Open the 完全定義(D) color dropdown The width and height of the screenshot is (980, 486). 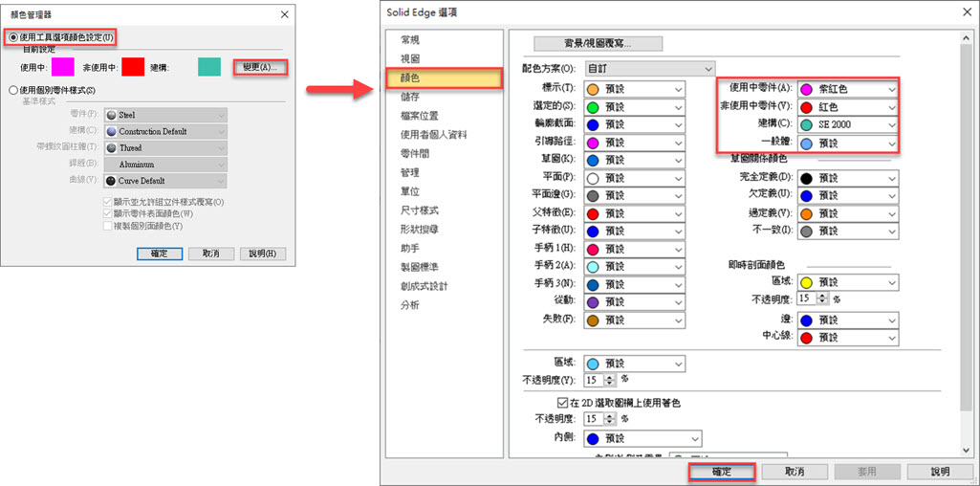848,178
